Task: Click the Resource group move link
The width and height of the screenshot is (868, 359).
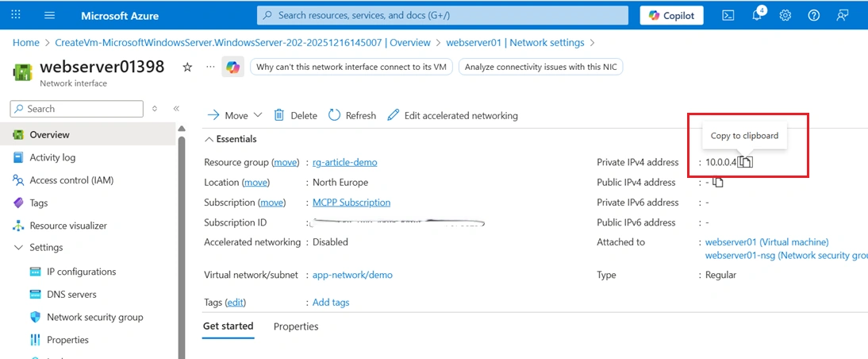Action: tap(286, 162)
